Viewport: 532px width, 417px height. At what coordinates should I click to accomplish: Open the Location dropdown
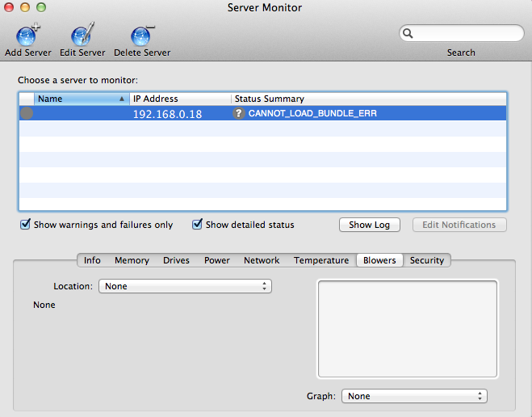tap(185, 286)
